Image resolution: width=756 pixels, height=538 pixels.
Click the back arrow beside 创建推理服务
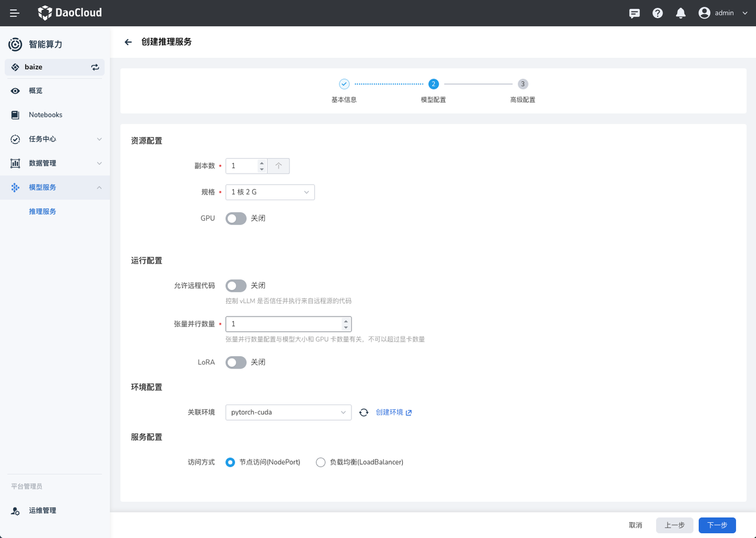(128, 42)
